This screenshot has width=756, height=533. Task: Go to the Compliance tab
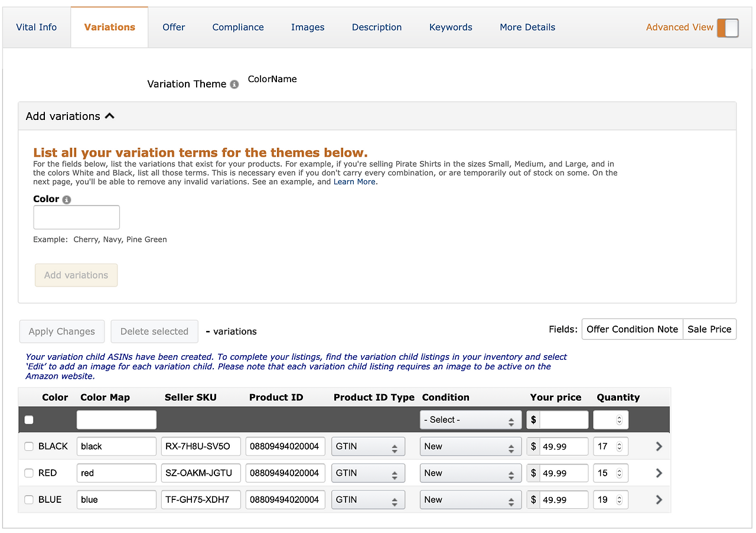(238, 27)
